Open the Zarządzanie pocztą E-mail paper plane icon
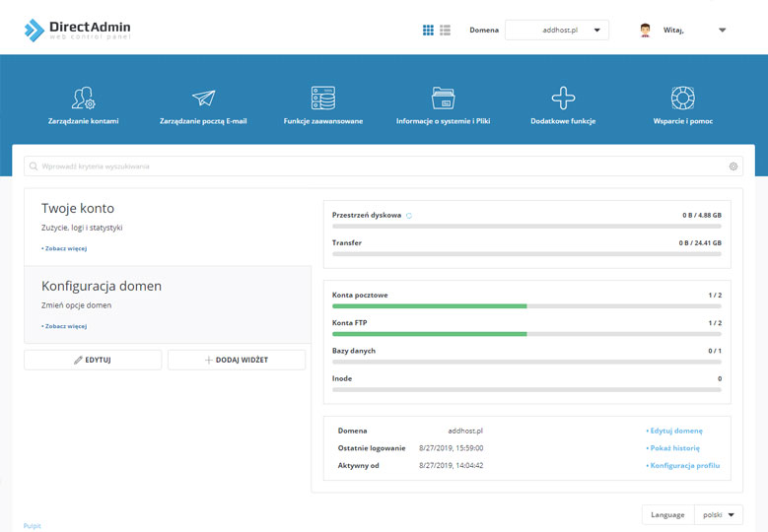Image resolution: width=768 pixels, height=532 pixels. coord(203,99)
